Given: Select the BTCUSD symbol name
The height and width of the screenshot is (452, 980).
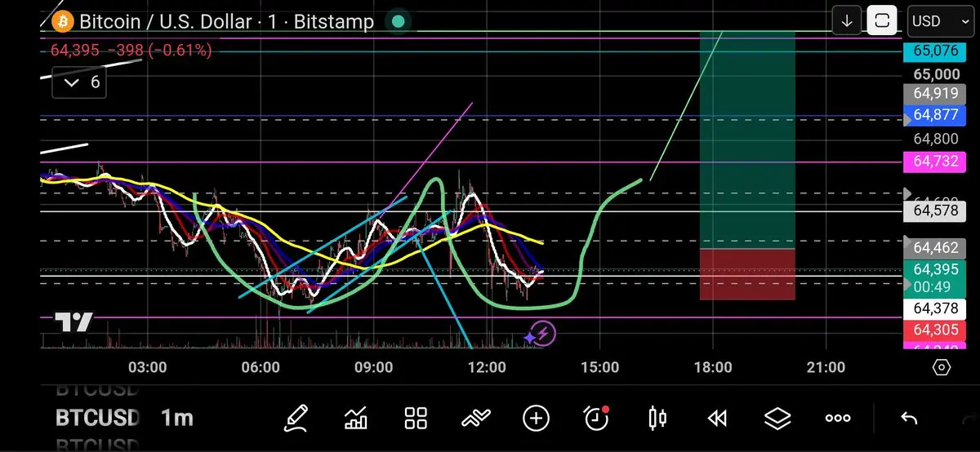Looking at the screenshot, I should [x=97, y=419].
